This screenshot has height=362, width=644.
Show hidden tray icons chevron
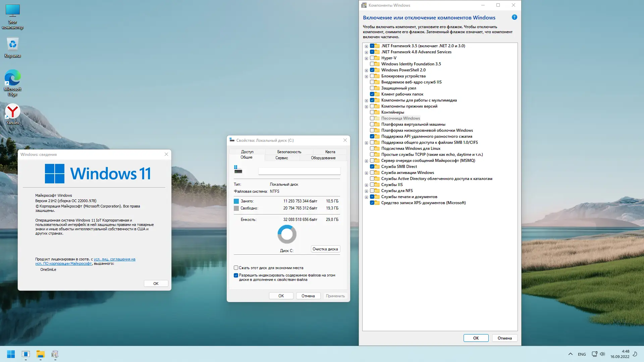pos(570,354)
